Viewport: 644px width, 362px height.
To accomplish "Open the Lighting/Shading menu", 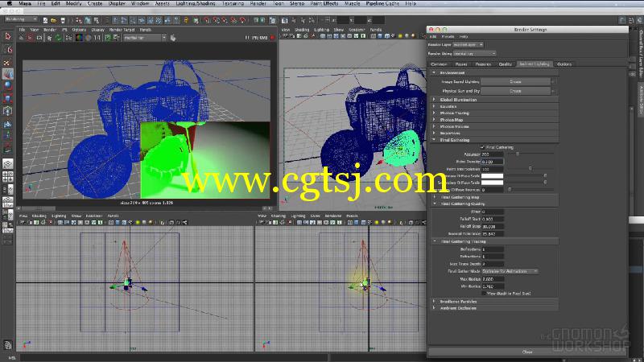I will [196, 3].
